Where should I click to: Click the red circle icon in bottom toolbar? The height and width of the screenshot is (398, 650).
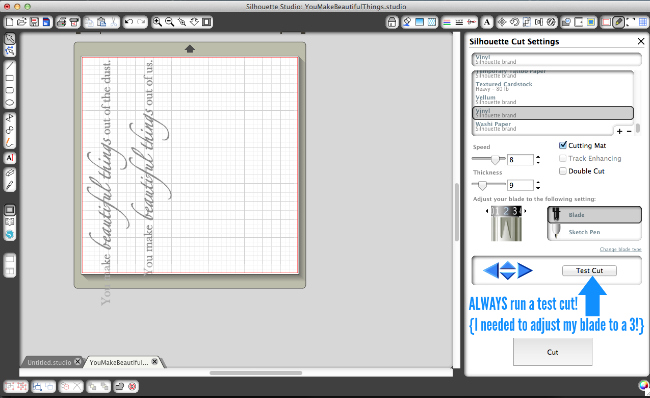tap(132, 386)
